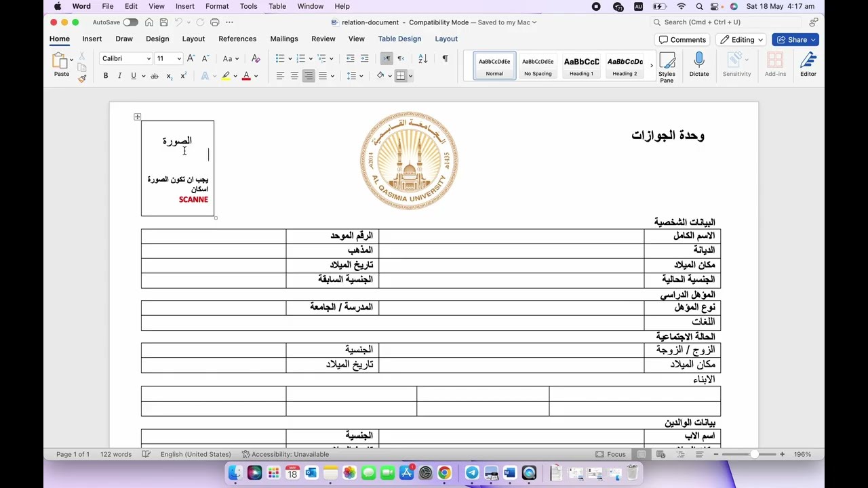Open the Comments button
The image size is (868, 488).
[683, 39]
